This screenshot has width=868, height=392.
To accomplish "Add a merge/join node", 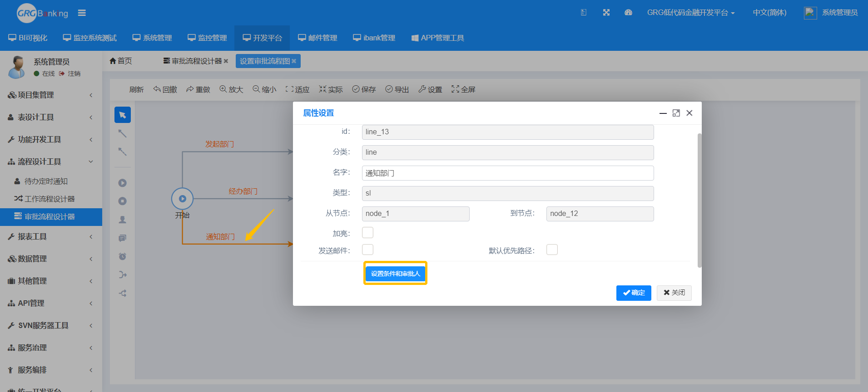I will pyautogui.click(x=123, y=275).
